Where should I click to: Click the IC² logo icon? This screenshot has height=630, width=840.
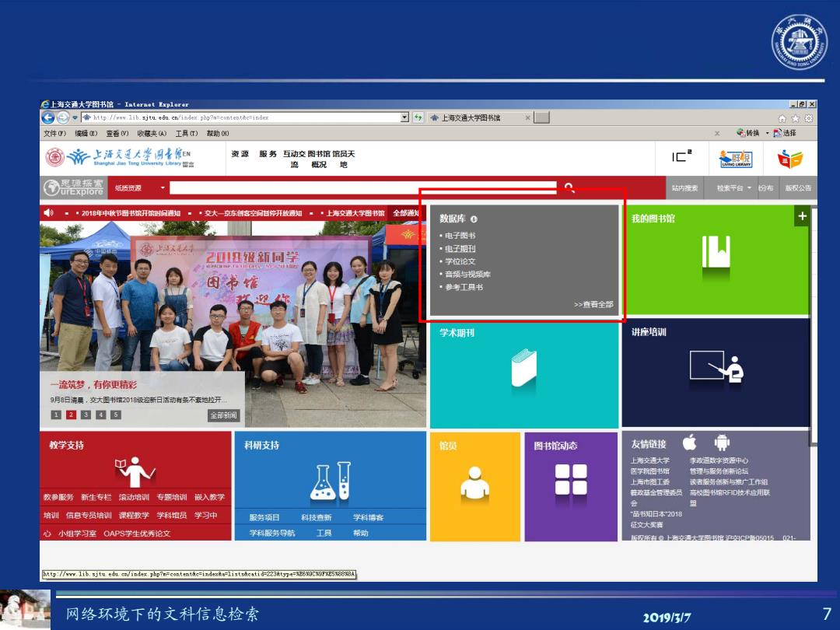click(x=682, y=156)
